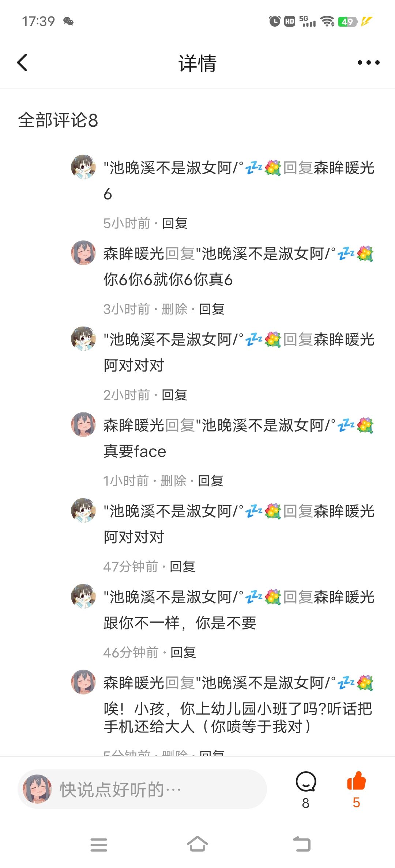
Task: Tap the Android recent apps menu icon
Action: pyautogui.click(x=99, y=845)
